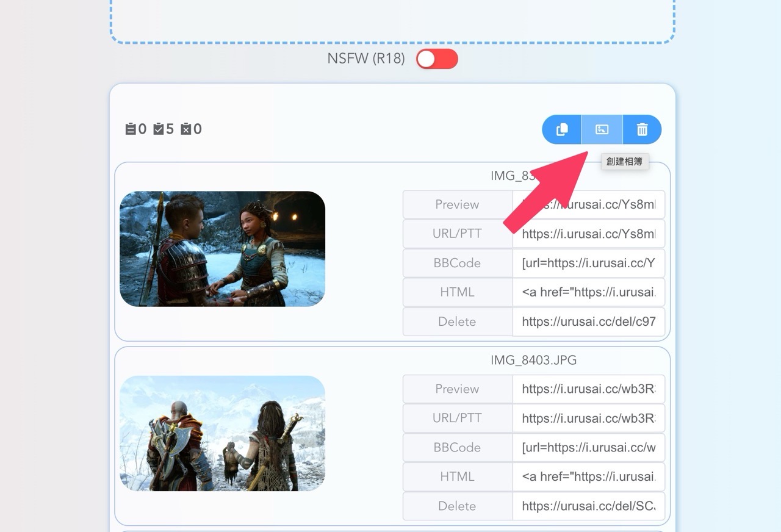Click HTML label in first image card
The height and width of the screenshot is (532, 781).
tap(457, 292)
